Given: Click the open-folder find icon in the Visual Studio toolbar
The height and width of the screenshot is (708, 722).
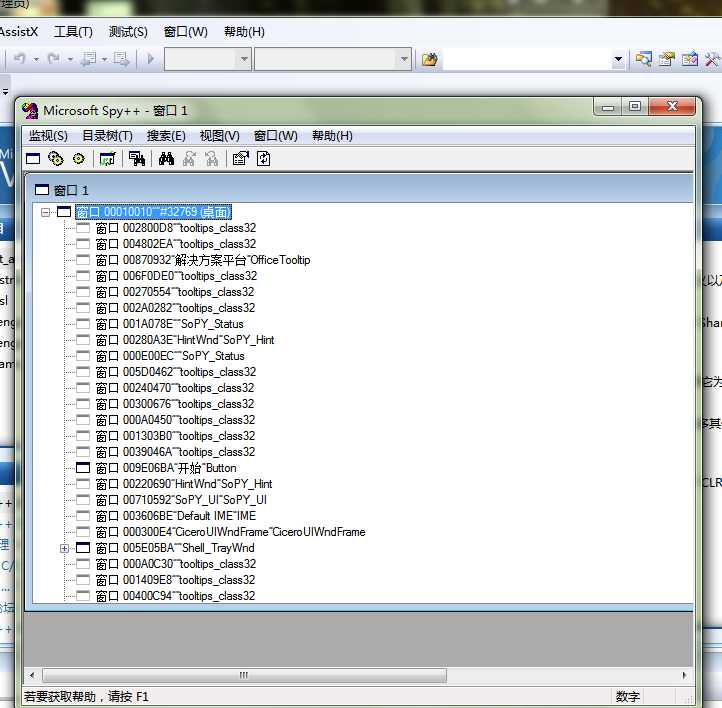Looking at the screenshot, I should (430, 59).
